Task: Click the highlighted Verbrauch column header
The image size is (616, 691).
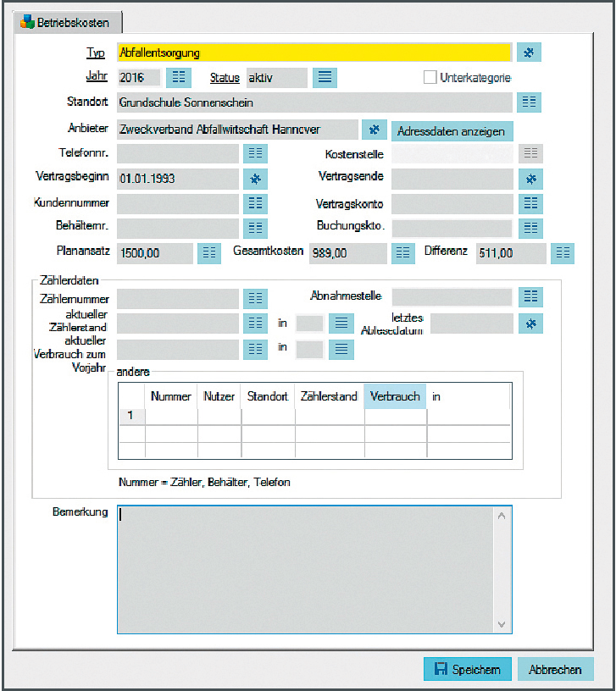Action: (395, 396)
